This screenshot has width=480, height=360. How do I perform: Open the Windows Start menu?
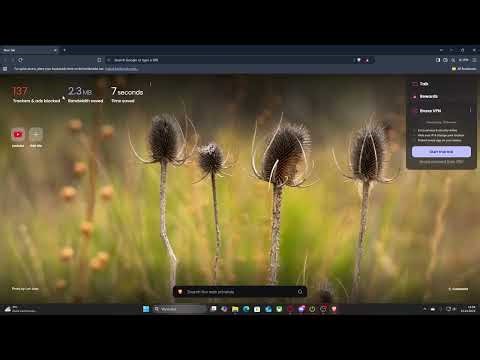pos(146,309)
